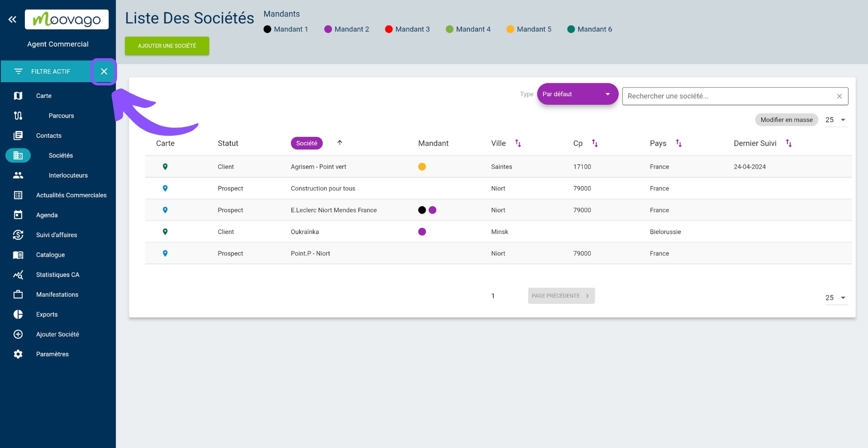Expand the top rows-per-page 25 dropdown
This screenshot has width=868, height=448.
click(x=836, y=120)
